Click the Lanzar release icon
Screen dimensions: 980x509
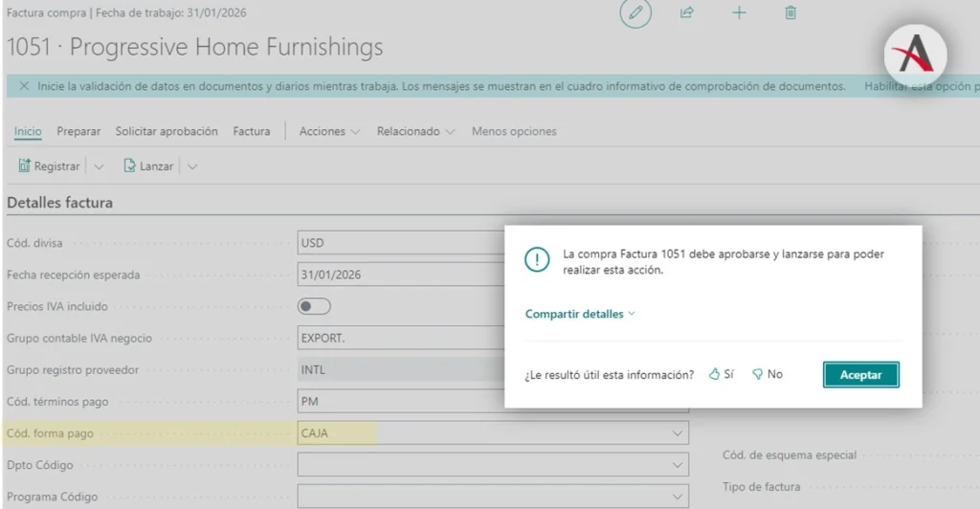pos(130,166)
